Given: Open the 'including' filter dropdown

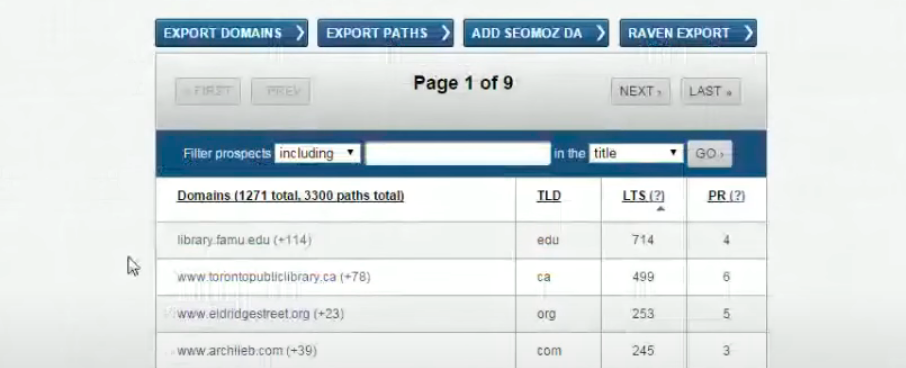Looking at the screenshot, I should pos(317,153).
